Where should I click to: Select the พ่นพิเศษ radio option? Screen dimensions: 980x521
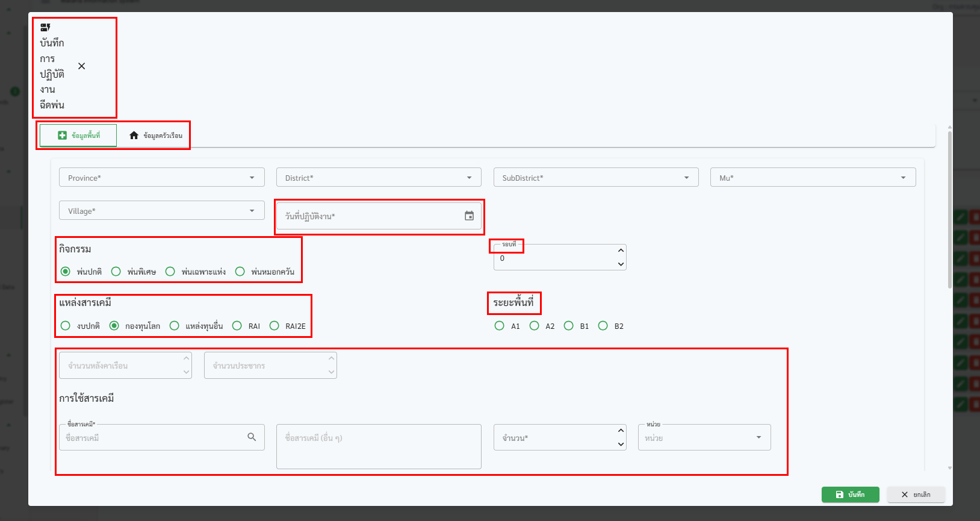pyautogui.click(x=116, y=272)
